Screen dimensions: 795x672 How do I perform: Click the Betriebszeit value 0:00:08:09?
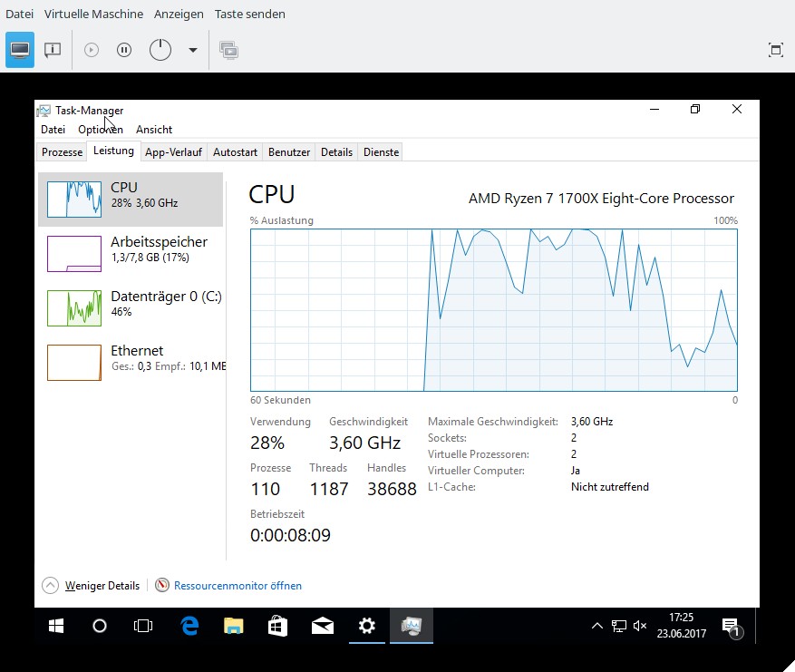tap(290, 535)
